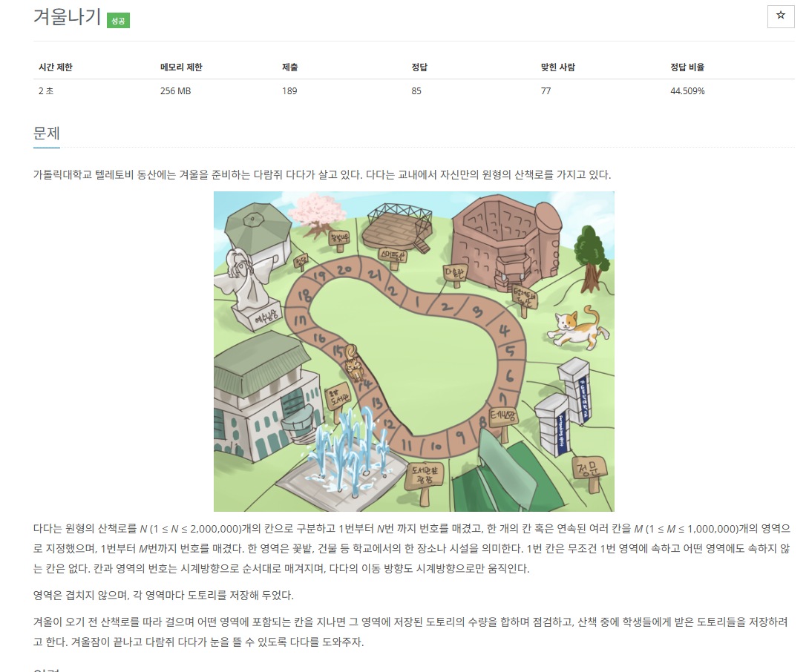Screen dimensions: 809x672
Task: Click the 256 MB memory value
Action: pyautogui.click(x=175, y=90)
